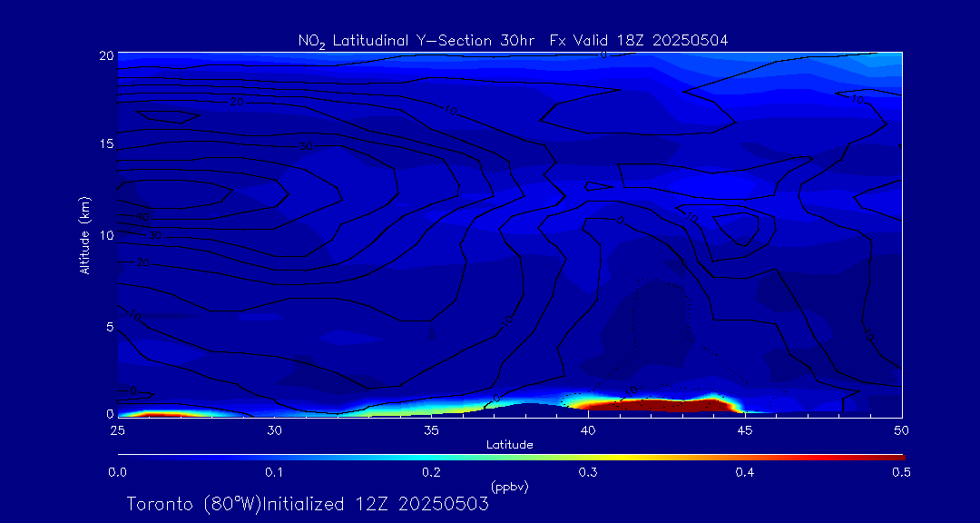Click the 0.1 colorbar scale label
980x523 pixels.
[274, 472]
